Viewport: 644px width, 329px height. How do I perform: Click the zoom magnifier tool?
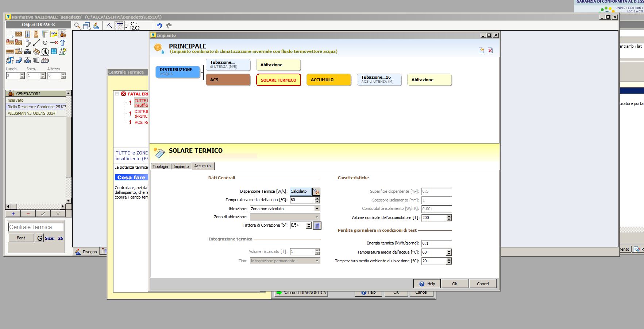(77, 26)
